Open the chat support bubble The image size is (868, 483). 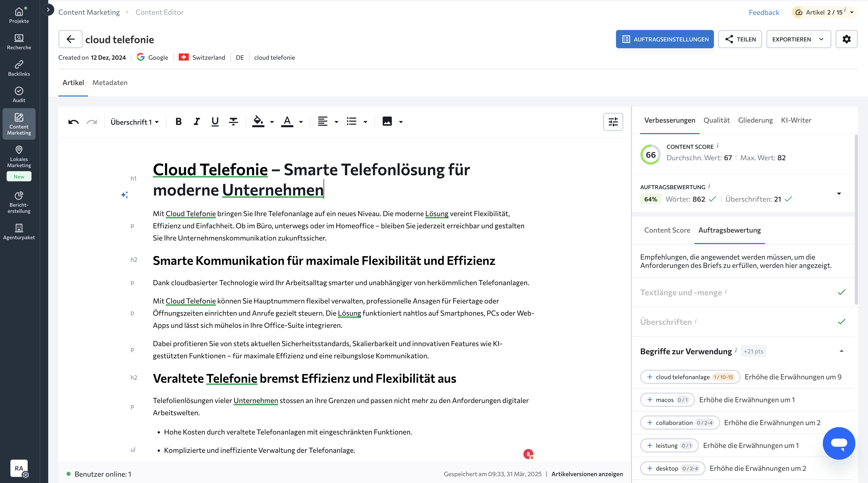click(x=839, y=443)
